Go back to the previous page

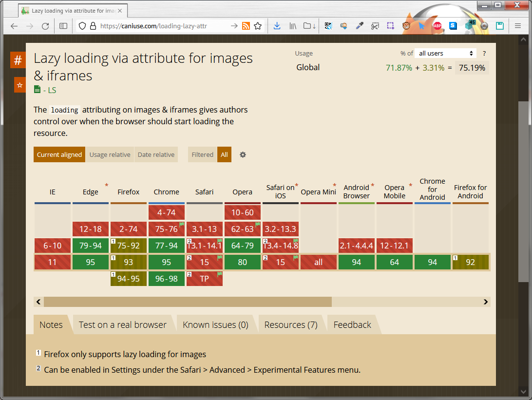[x=14, y=26]
